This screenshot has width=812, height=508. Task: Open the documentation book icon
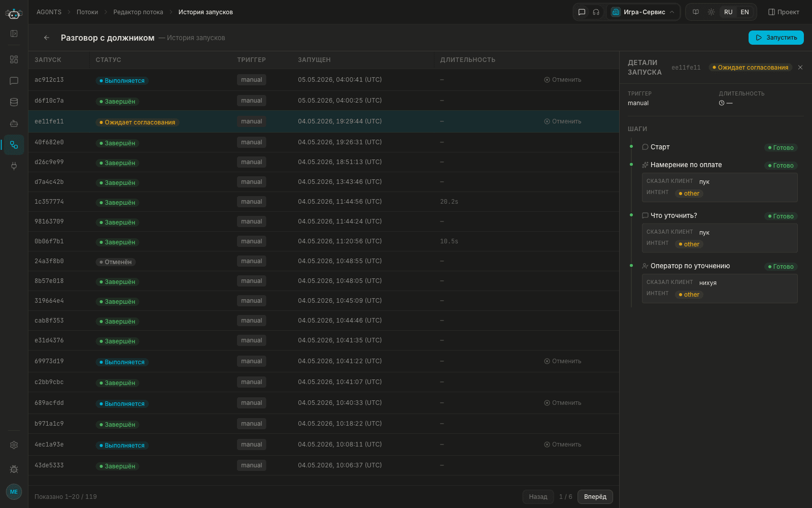click(696, 12)
